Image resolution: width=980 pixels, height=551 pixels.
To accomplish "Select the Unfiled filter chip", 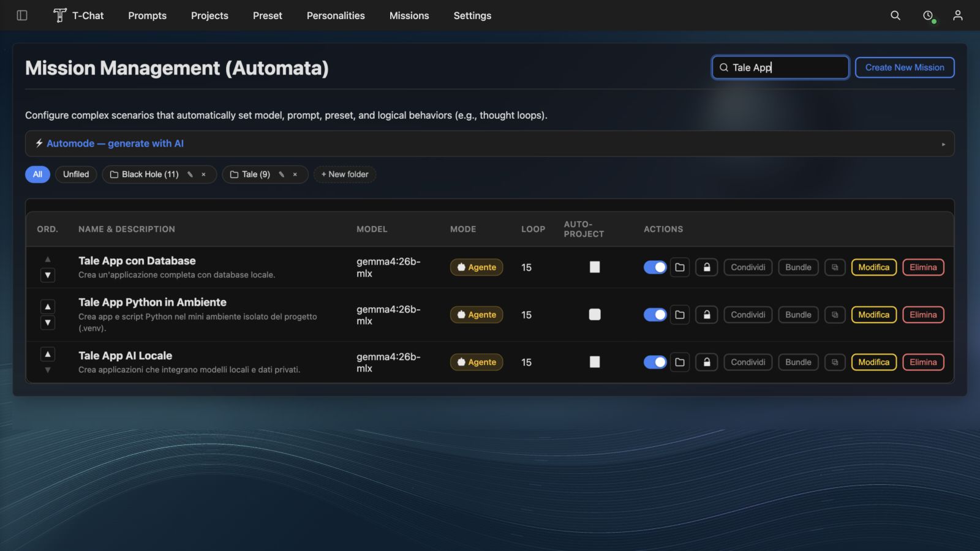I will tap(76, 174).
